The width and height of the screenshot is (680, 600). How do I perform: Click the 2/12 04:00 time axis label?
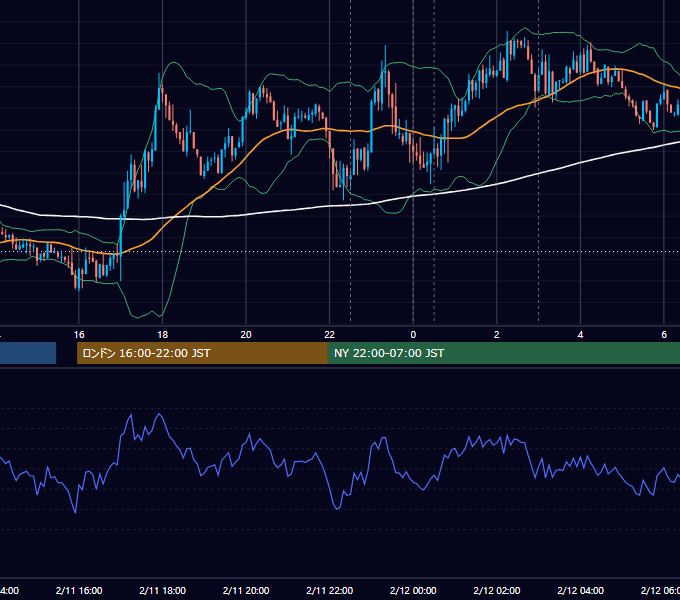580,590
